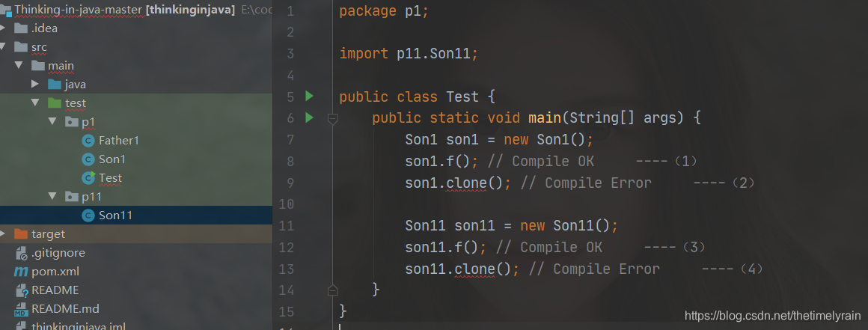
Task: Click the orange target folder icon
Action: click(x=20, y=234)
